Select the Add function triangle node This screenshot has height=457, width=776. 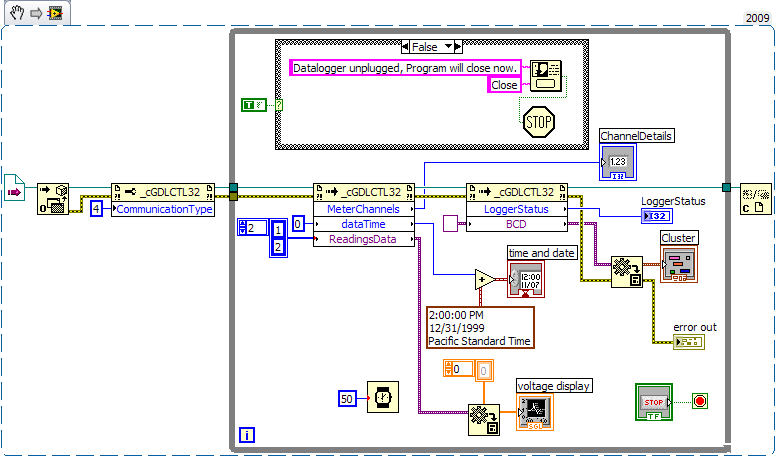[x=485, y=279]
